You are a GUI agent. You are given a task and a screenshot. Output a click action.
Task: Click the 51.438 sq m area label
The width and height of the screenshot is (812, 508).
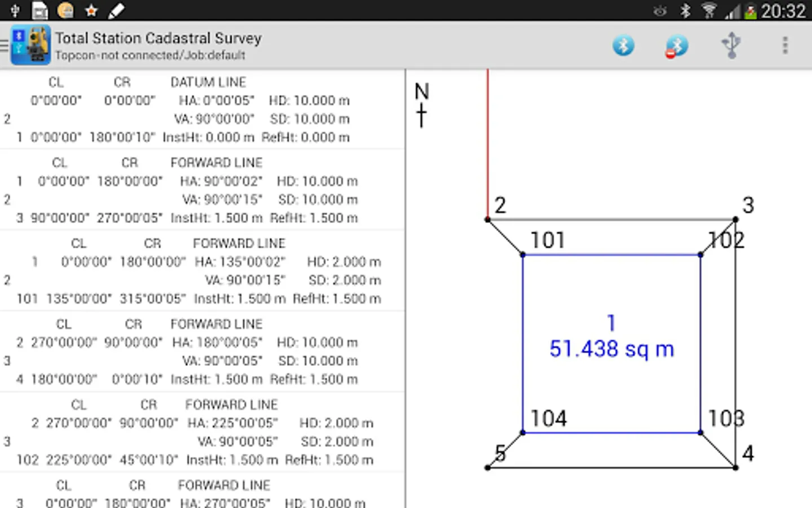pyautogui.click(x=611, y=349)
